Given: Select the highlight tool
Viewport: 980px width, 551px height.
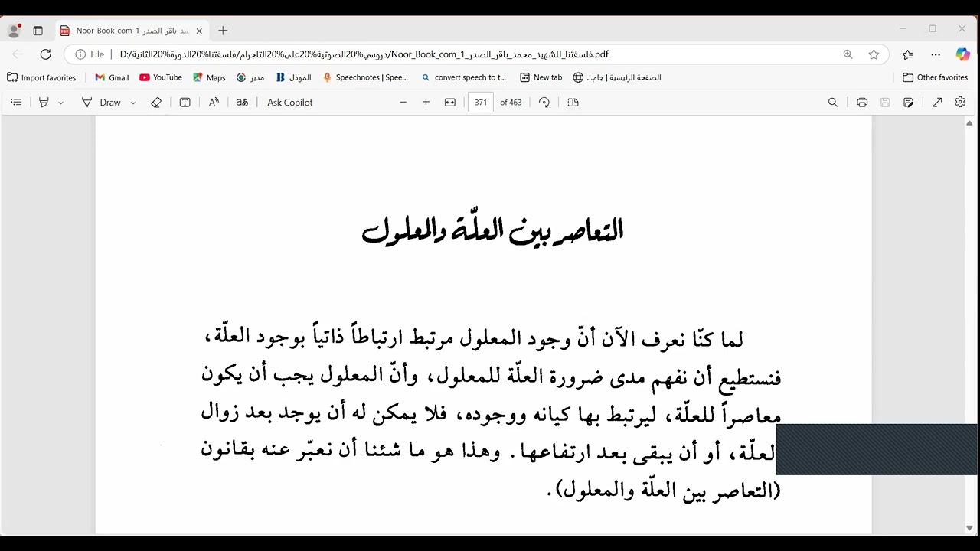Looking at the screenshot, I should [x=44, y=103].
